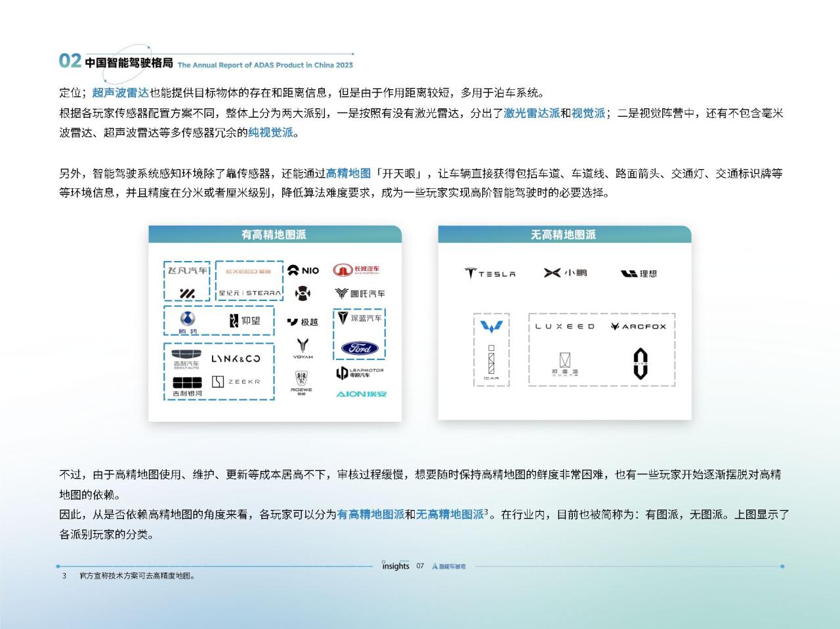This screenshot has width=840, height=629.
Task: Click the subtitle 'The Annual Report of ADAS Product in China 2023'
Action: [x=265, y=65]
